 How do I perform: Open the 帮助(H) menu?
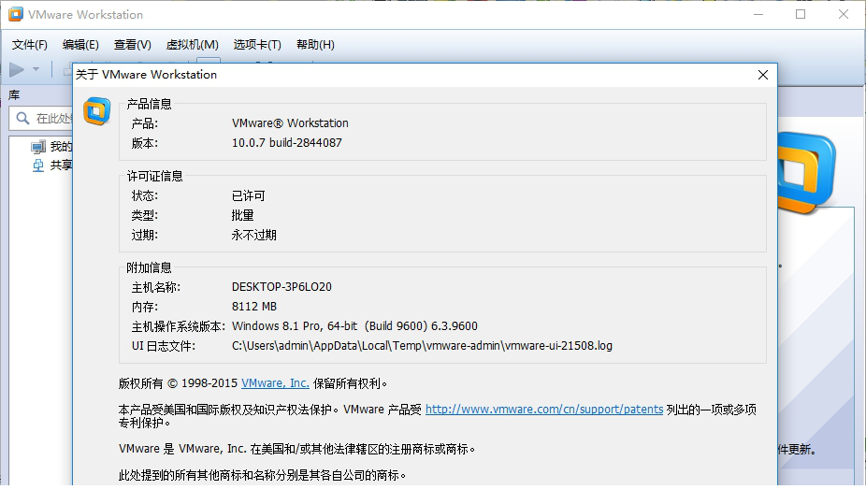[315, 45]
